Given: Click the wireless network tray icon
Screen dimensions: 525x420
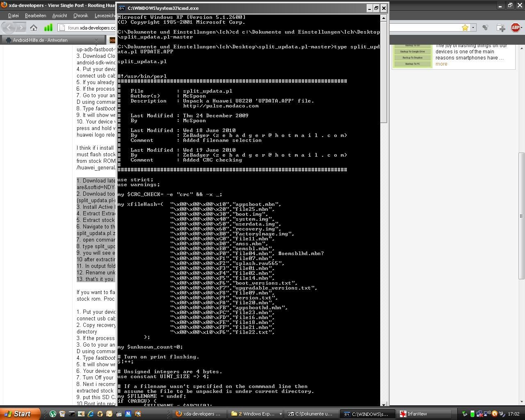Looking at the screenshot, I should [x=487, y=413].
